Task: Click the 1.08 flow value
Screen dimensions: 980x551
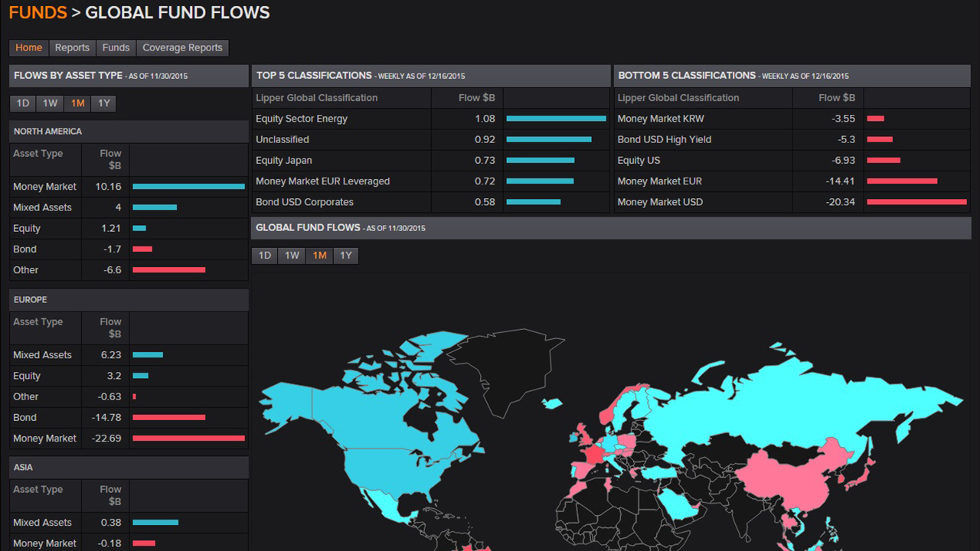Action: (485, 119)
